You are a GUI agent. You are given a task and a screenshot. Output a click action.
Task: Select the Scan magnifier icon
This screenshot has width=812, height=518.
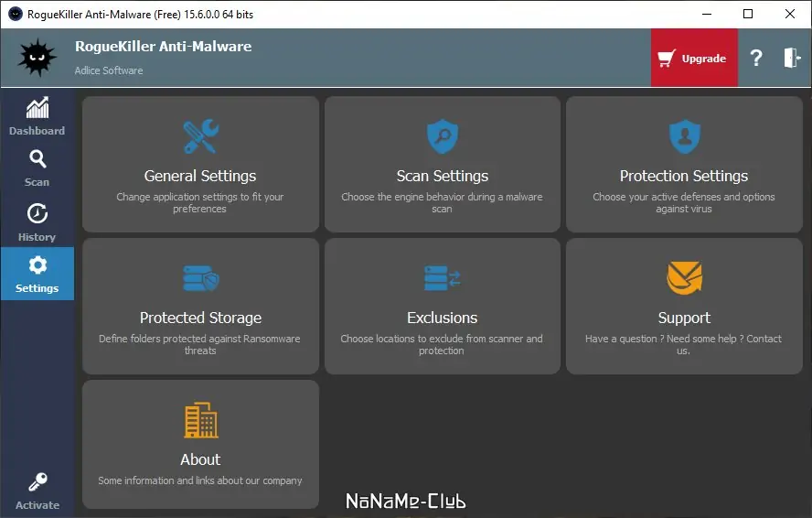point(37,159)
